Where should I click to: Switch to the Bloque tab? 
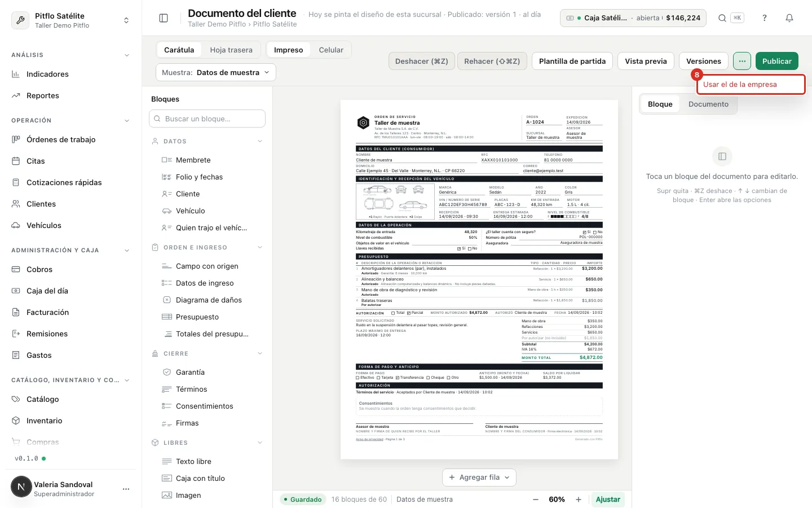click(660, 104)
